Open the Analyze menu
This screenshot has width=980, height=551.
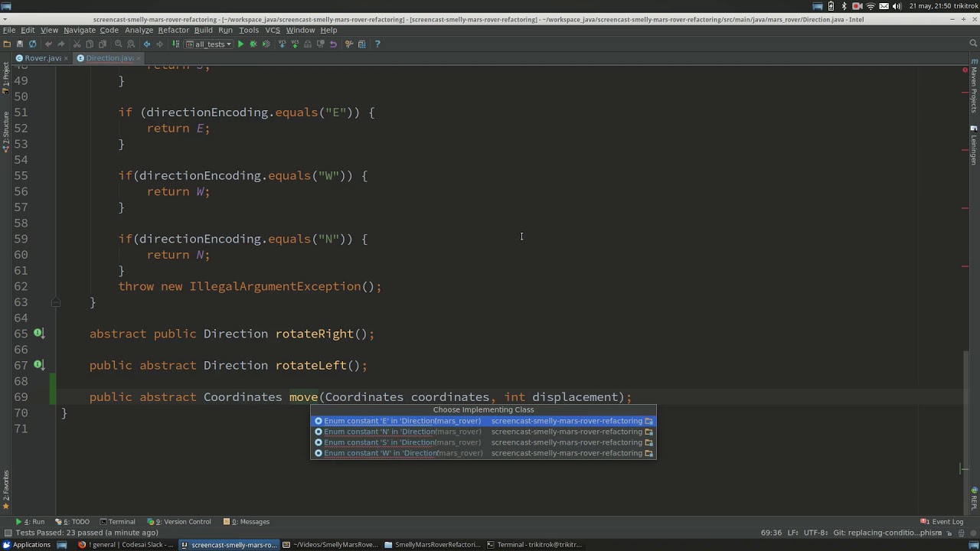(x=139, y=30)
